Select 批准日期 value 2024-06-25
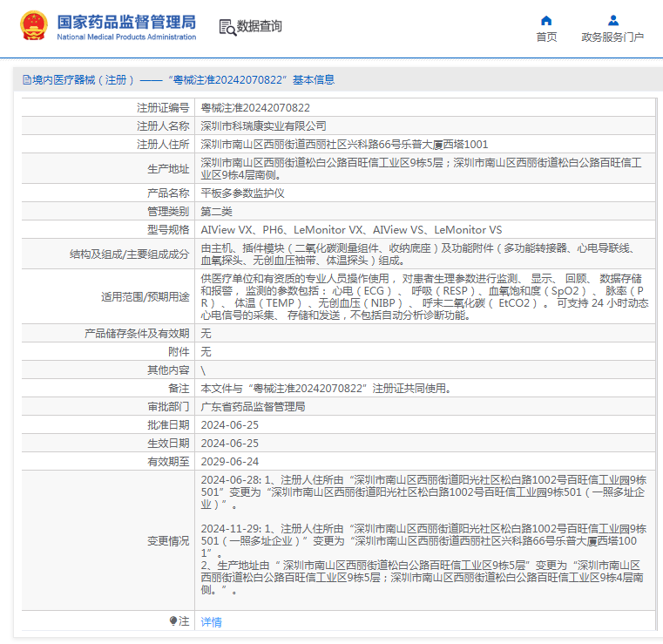The image size is (663, 644). tap(230, 425)
